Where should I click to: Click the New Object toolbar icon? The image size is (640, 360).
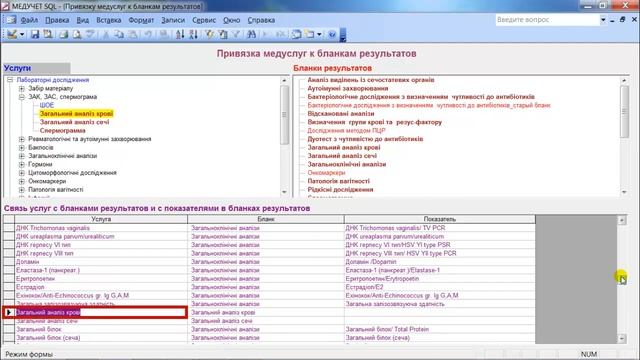310,34
